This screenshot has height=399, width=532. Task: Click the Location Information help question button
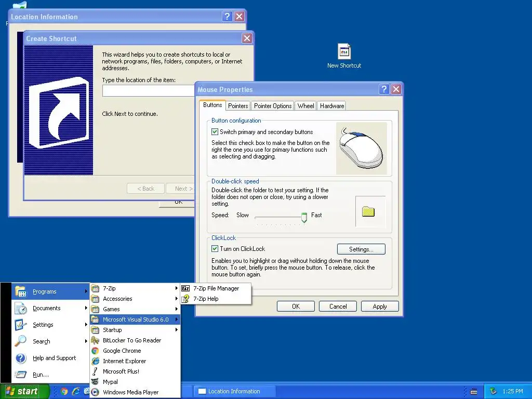[x=228, y=16]
